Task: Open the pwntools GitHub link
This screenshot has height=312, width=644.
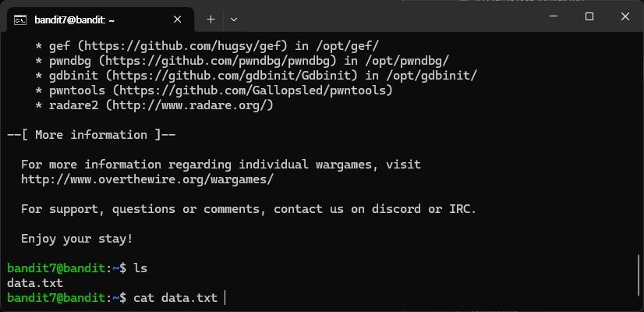Action: (x=253, y=90)
